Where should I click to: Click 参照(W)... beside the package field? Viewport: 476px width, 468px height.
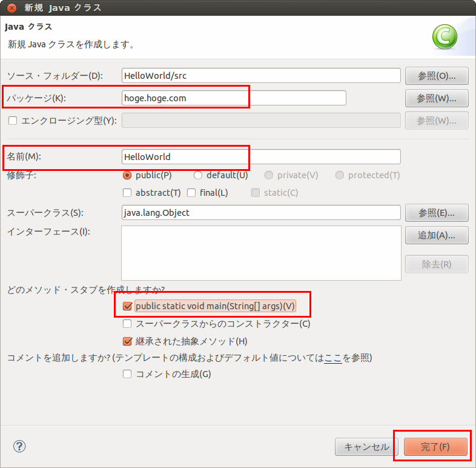click(437, 98)
